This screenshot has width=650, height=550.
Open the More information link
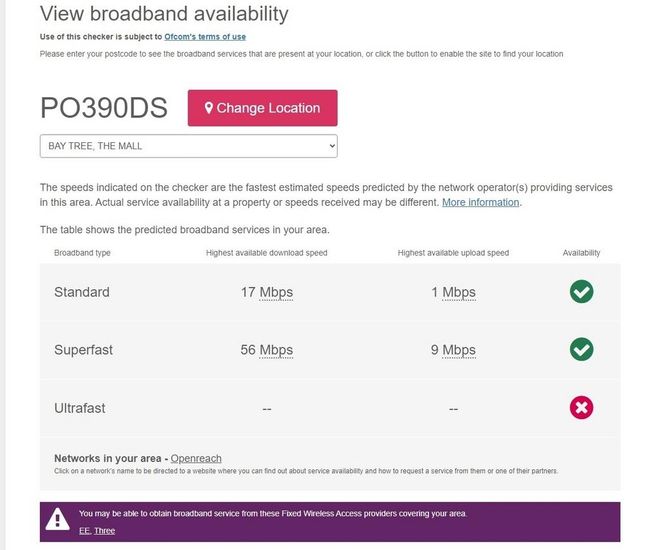click(x=480, y=202)
